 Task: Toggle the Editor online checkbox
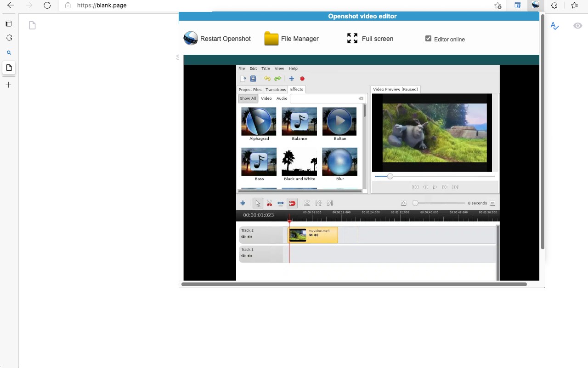coord(429,39)
